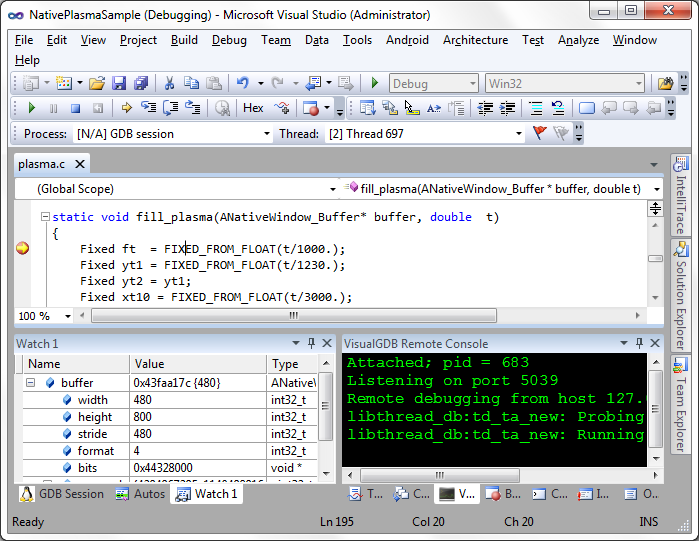
Task: Open the Team Explorer side tab
Action: (x=681, y=405)
